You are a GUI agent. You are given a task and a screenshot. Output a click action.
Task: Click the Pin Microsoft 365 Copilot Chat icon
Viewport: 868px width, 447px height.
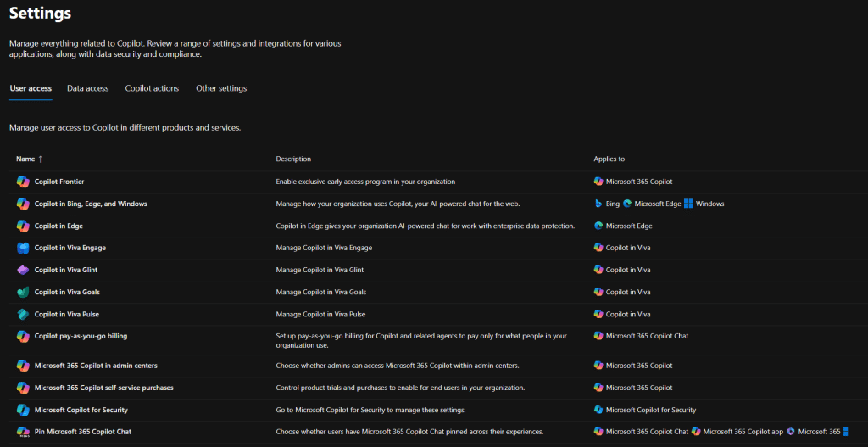coord(23,432)
